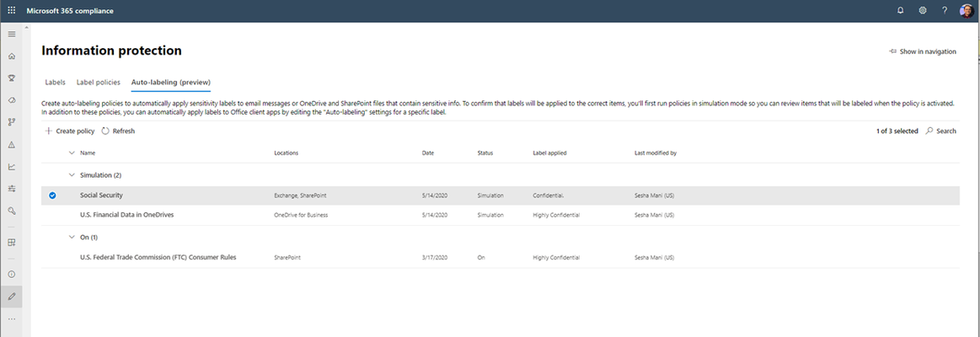
Task: Click the Create policy button label
Action: click(75, 131)
